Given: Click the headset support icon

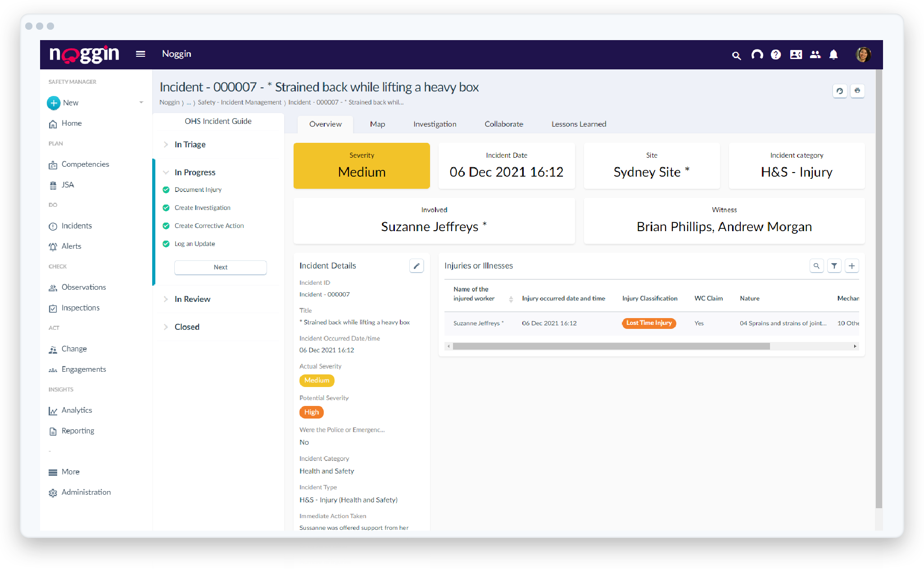Looking at the screenshot, I should click(757, 55).
